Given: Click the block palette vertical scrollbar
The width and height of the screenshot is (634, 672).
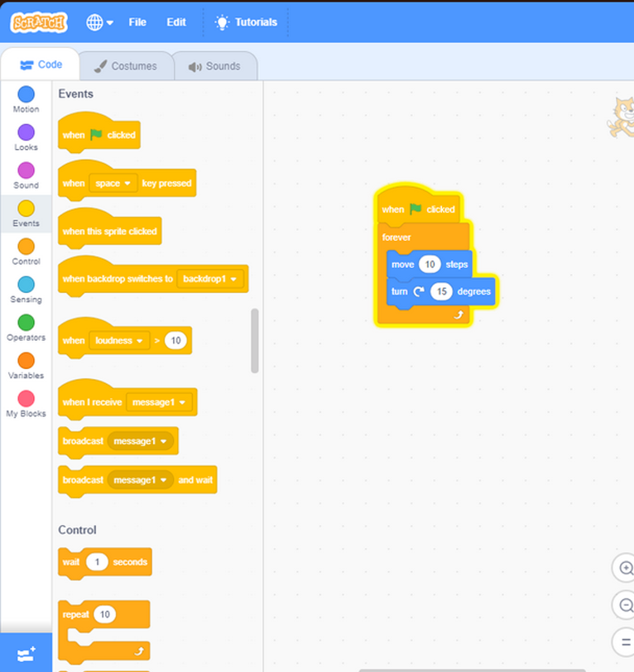Looking at the screenshot, I should (x=255, y=341).
